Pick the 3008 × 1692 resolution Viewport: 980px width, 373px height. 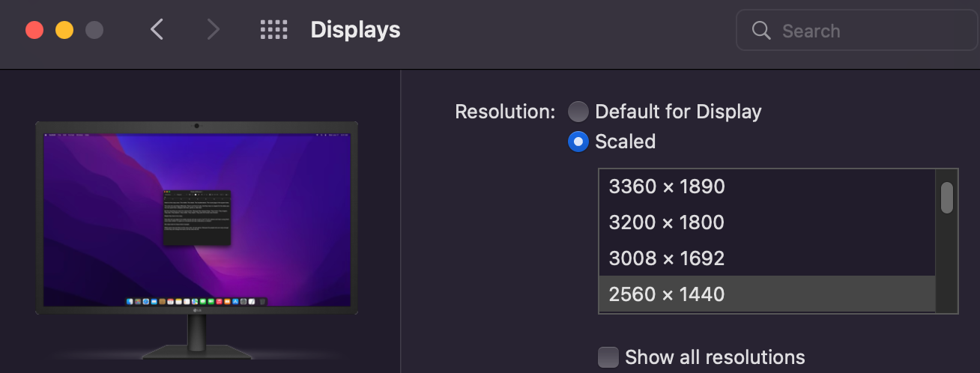point(667,258)
